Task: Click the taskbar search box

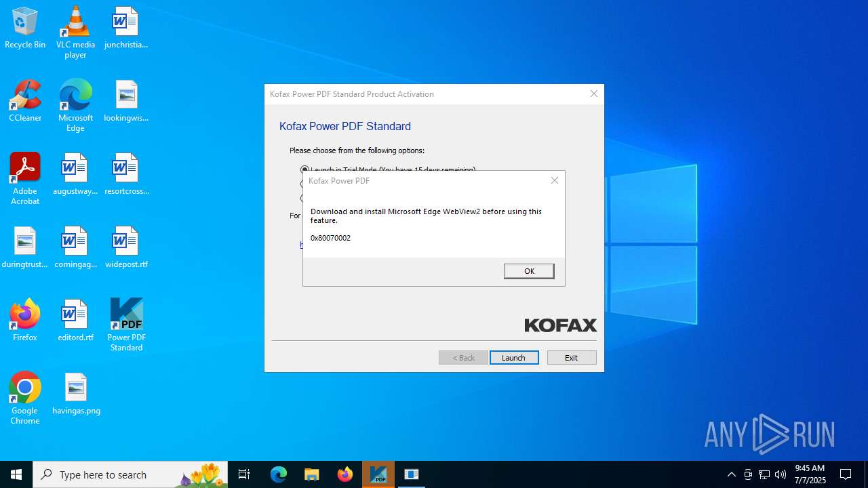Action: click(x=130, y=474)
